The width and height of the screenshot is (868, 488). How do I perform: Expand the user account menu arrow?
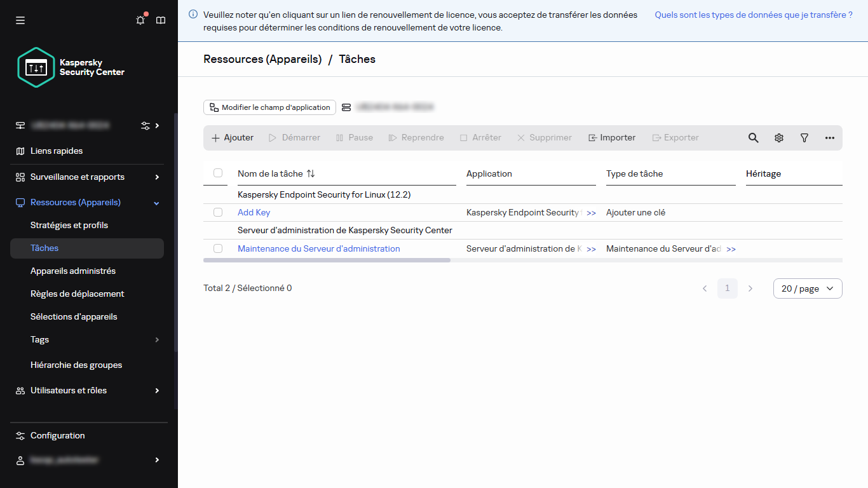point(157,460)
